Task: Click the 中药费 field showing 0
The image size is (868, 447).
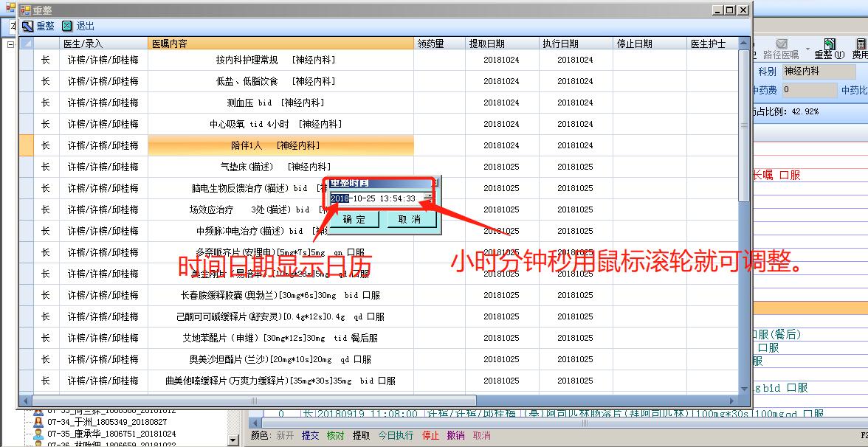Action: click(x=809, y=90)
